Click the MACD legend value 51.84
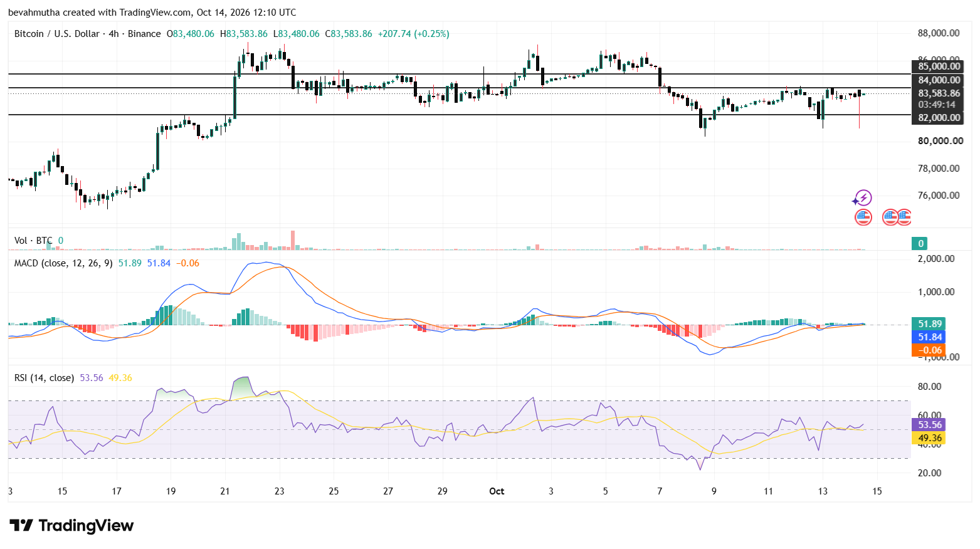 pos(159,263)
